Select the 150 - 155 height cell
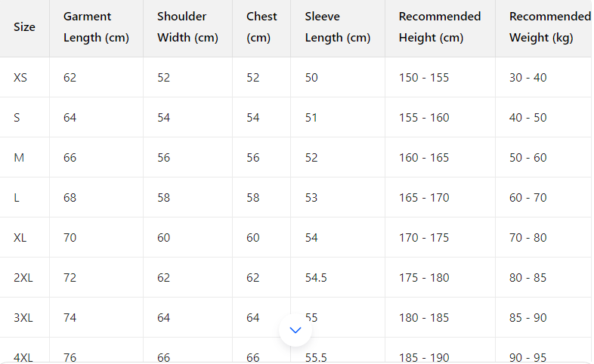Screen dimensions: 594x364 424,78
